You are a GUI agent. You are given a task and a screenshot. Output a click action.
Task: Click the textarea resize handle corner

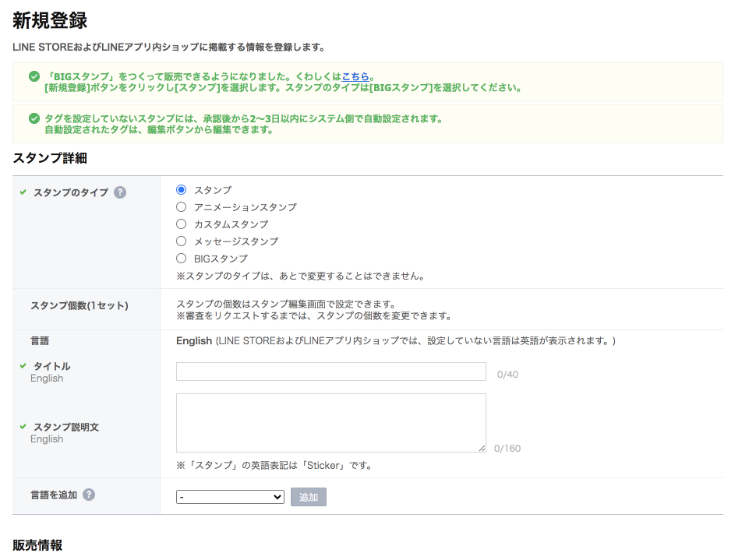[482, 448]
